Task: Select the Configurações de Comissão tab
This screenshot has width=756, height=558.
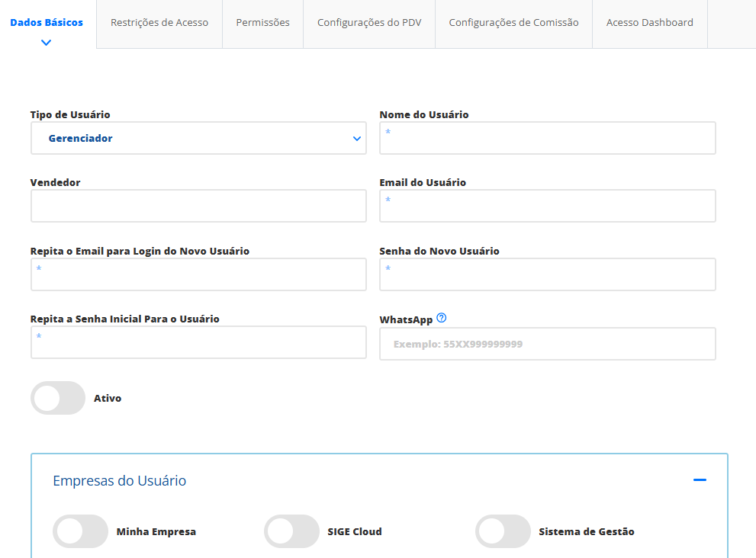Action: click(x=513, y=23)
